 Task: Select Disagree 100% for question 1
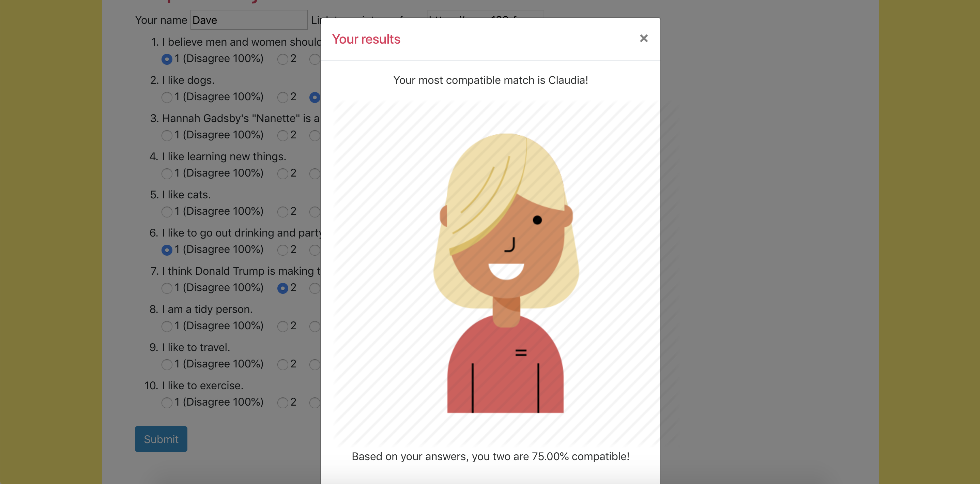pyautogui.click(x=167, y=59)
